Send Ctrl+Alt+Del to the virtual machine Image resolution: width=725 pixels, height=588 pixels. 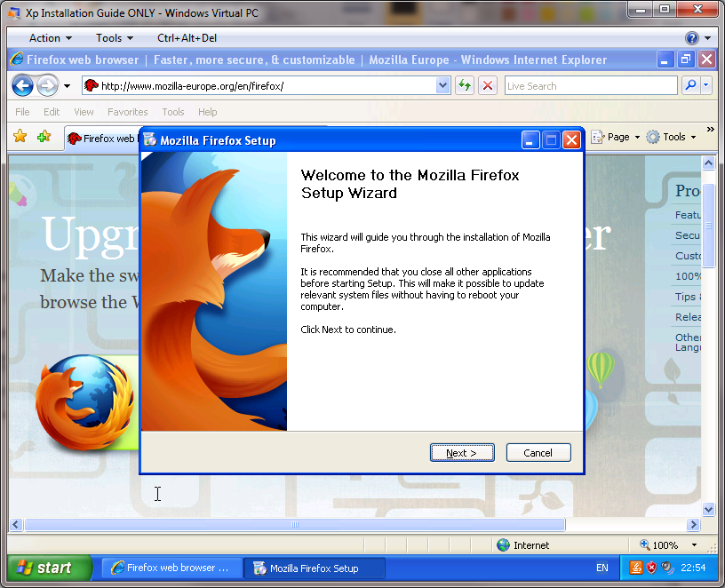[187, 38]
